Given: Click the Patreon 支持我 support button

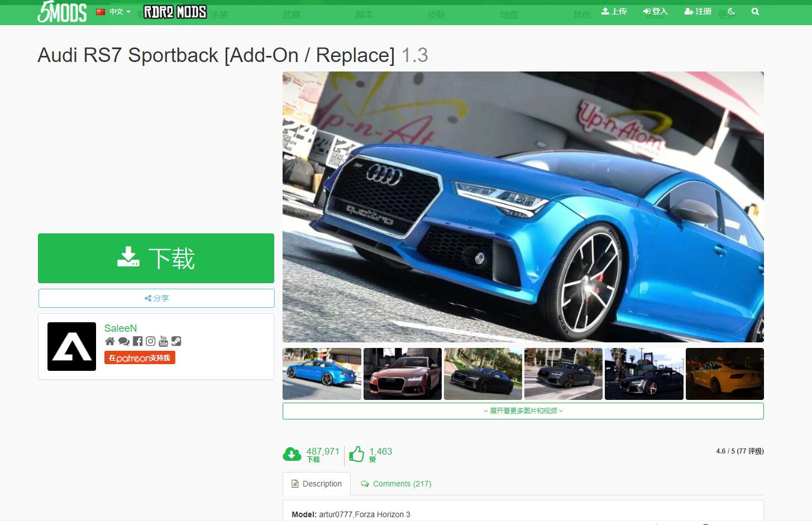Looking at the screenshot, I should pos(140,357).
